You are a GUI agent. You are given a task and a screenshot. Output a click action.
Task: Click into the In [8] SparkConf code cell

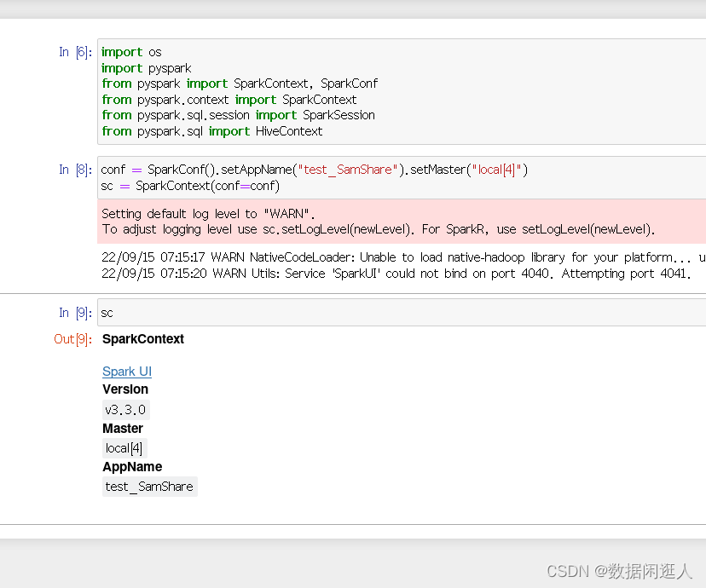(402, 178)
